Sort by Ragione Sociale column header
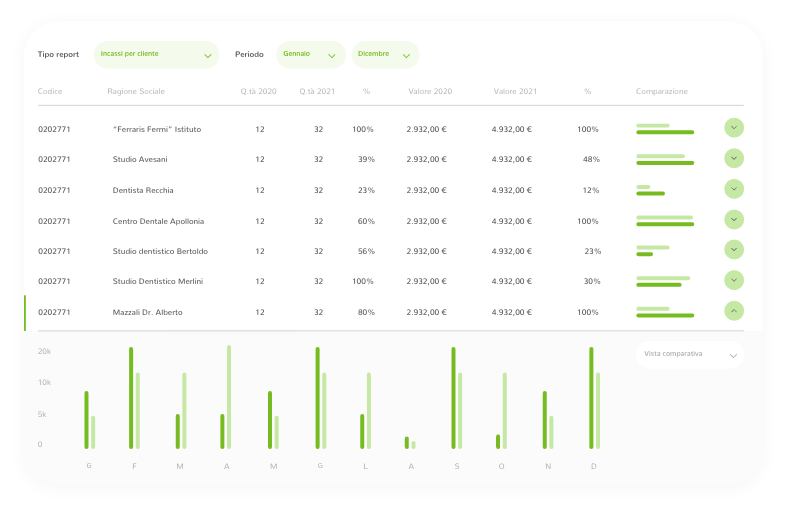The height and width of the screenshot is (512, 787). pos(136,92)
